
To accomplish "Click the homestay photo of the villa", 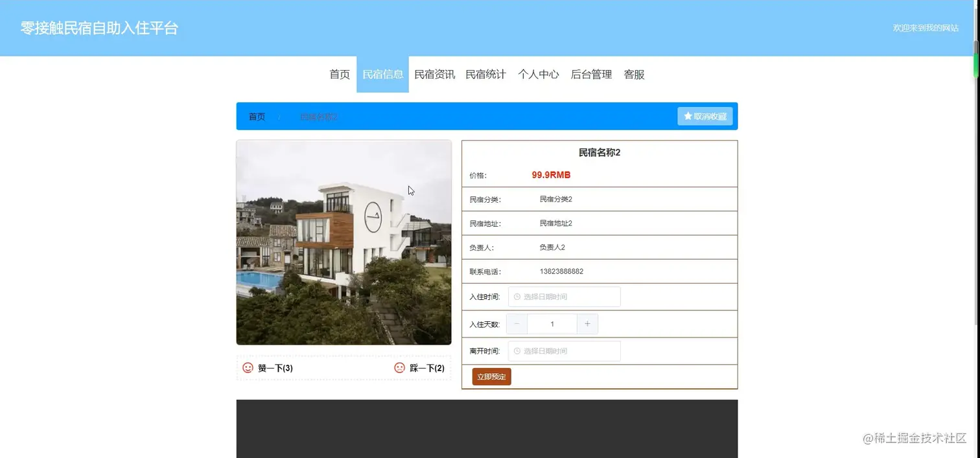I will coord(344,242).
